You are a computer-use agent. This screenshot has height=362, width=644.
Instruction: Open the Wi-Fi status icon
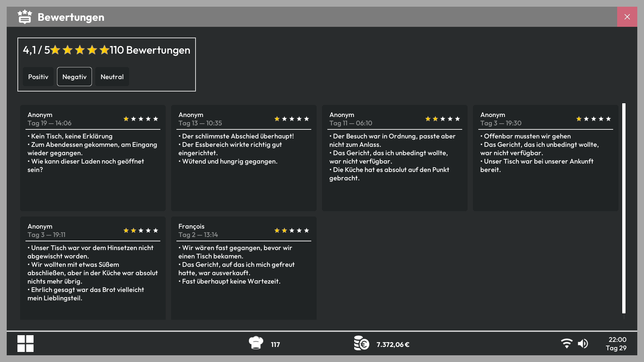pos(567,344)
